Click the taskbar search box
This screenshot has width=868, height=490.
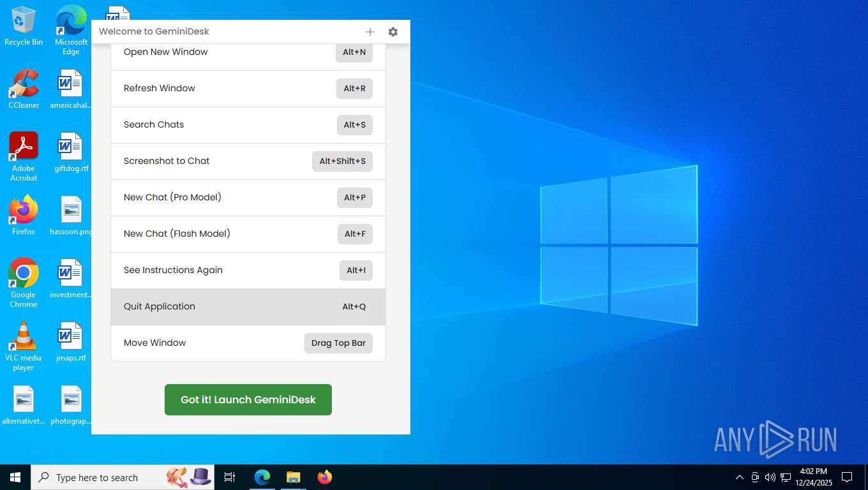123,477
